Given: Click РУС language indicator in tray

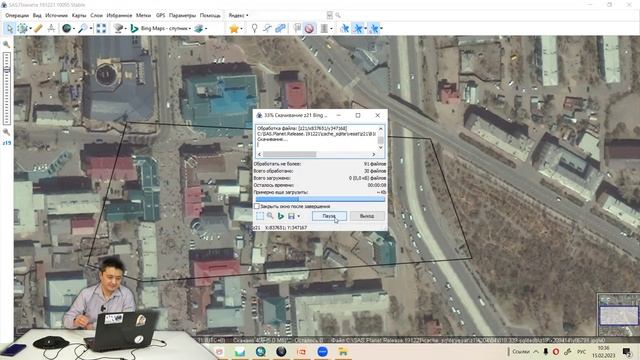Looking at the screenshot, I should point(581,351).
